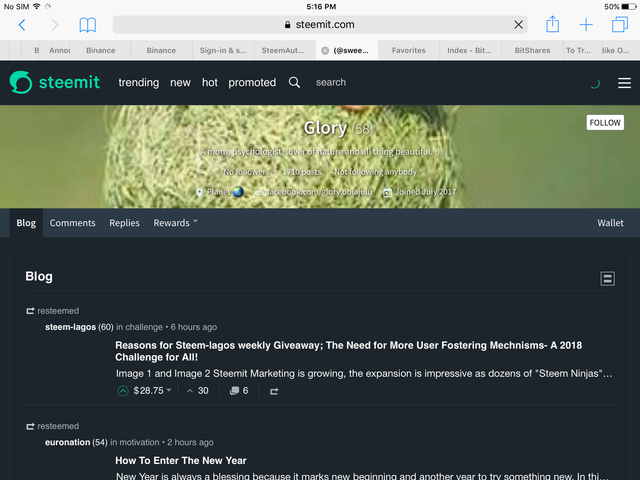The image size is (640, 480).
Task: Switch to the Index - Bit... browser tab
Action: tap(469, 51)
